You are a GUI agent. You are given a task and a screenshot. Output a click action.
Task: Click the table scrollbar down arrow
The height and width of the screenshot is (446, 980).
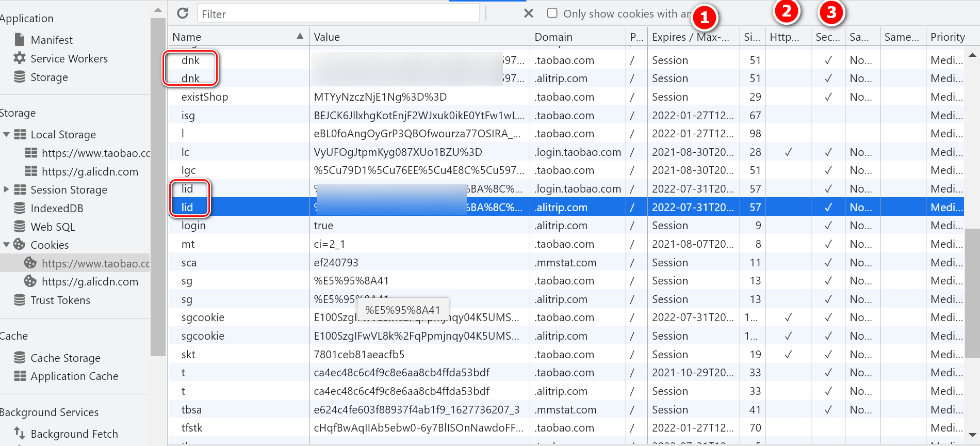coord(972,435)
